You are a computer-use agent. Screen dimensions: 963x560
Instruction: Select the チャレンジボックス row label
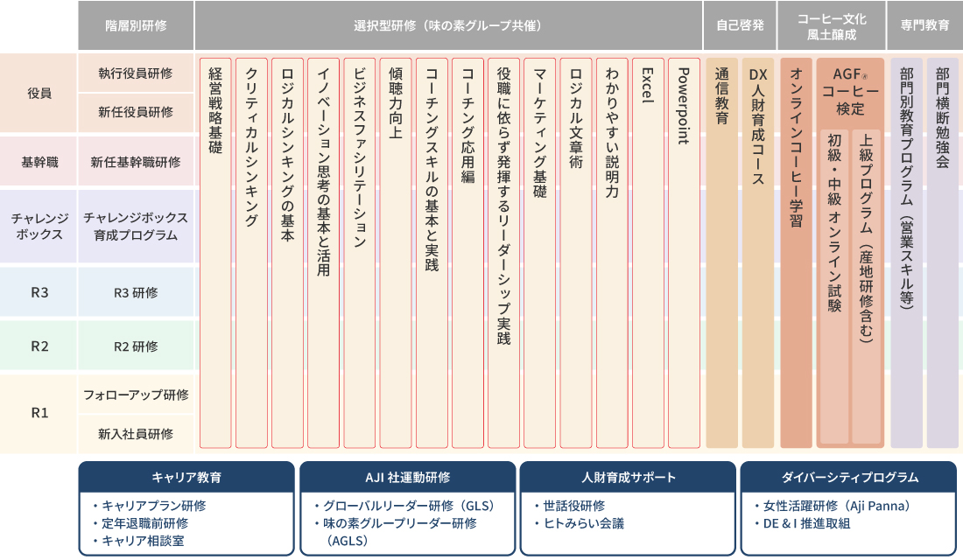click(39, 226)
